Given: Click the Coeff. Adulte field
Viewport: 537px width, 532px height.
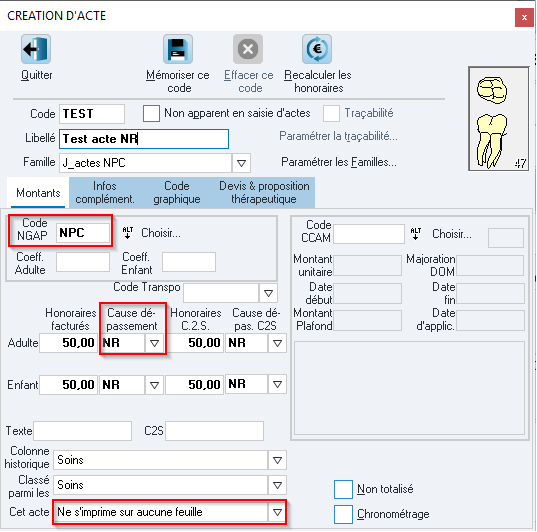Looking at the screenshot, I should [x=83, y=262].
